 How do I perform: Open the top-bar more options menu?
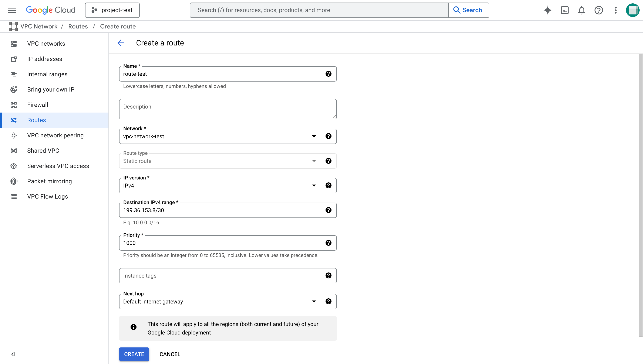click(616, 10)
